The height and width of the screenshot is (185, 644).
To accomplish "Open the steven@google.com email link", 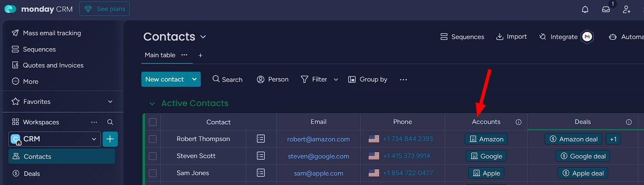I will (318, 156).
